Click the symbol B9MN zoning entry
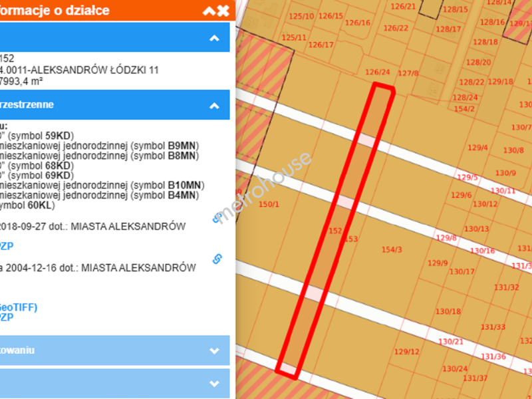 99,146
